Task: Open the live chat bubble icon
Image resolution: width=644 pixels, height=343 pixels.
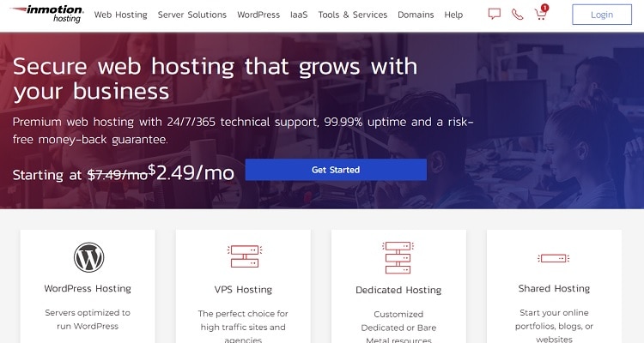Action: [495, 14]
